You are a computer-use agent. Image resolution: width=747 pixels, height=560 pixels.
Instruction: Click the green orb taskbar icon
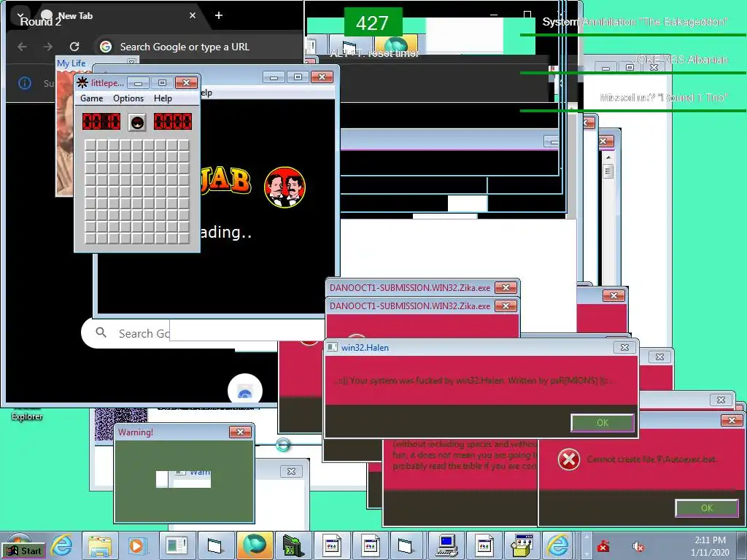coord(255,545)
